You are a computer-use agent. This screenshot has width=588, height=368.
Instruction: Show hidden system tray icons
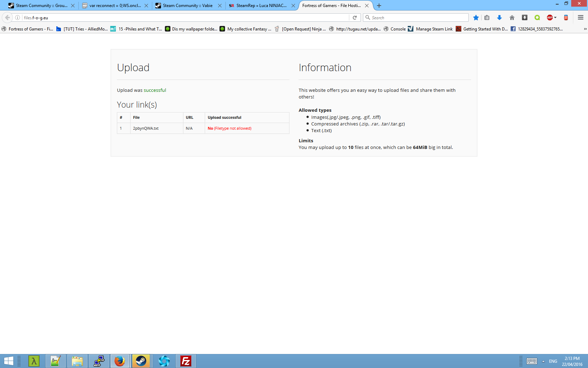click(x=543, y=361)
